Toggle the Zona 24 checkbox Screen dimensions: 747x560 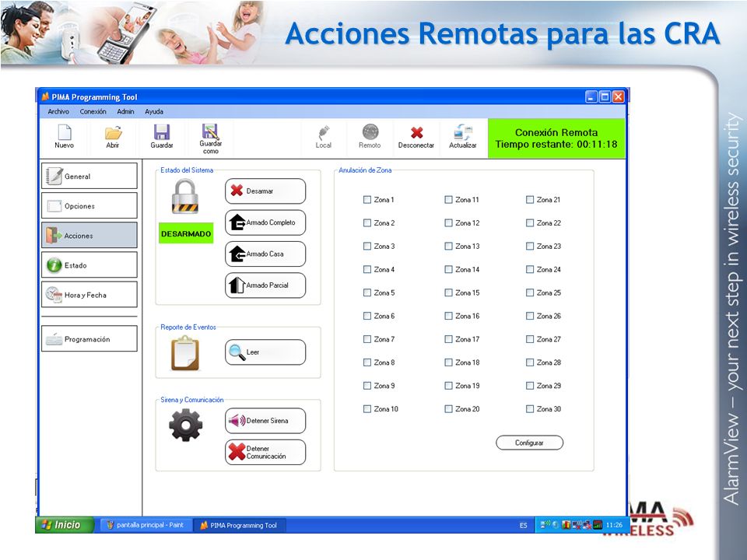click(x=530, y=269)
